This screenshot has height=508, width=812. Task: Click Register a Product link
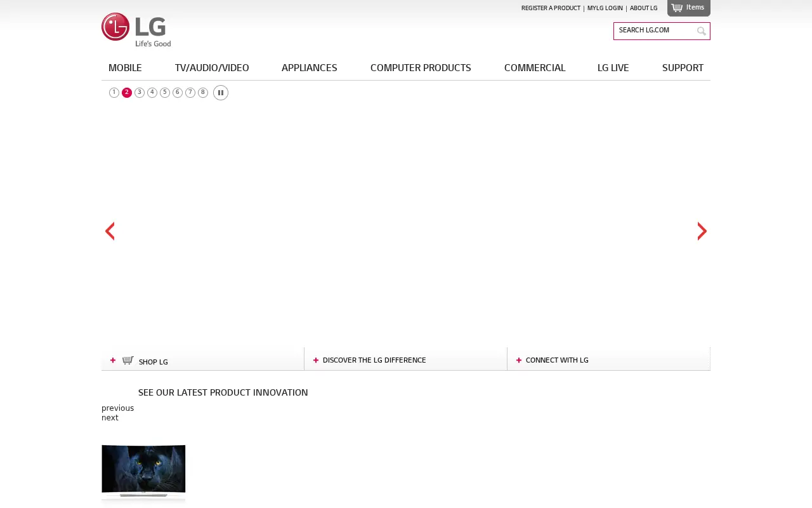point(551,8)
